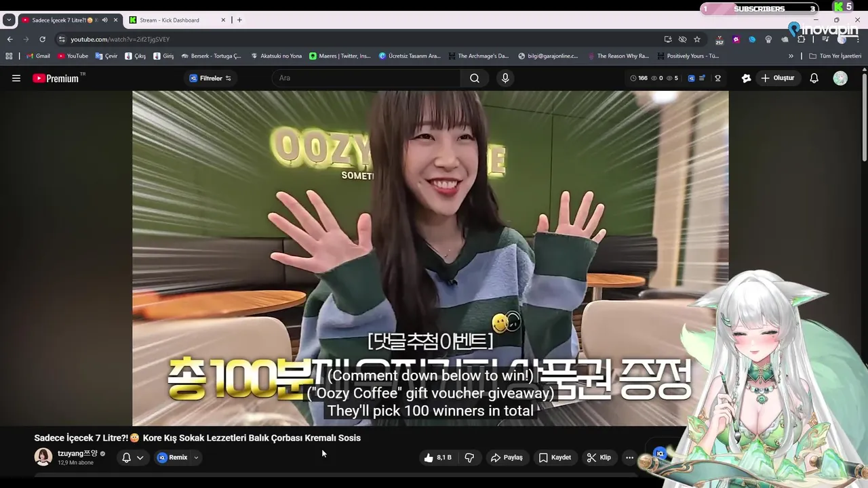
Task: Open the account avatar menu on YouTube
Action: pos(840,78)
